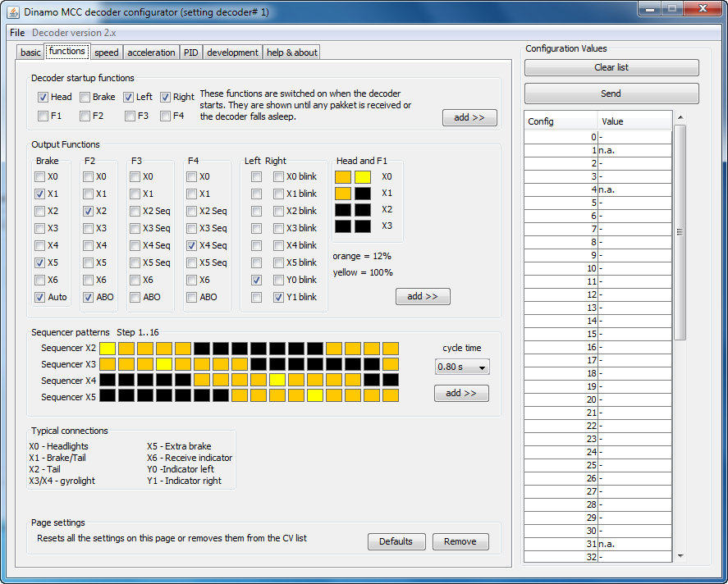Switch to the speed tab

tap(106, 52)
